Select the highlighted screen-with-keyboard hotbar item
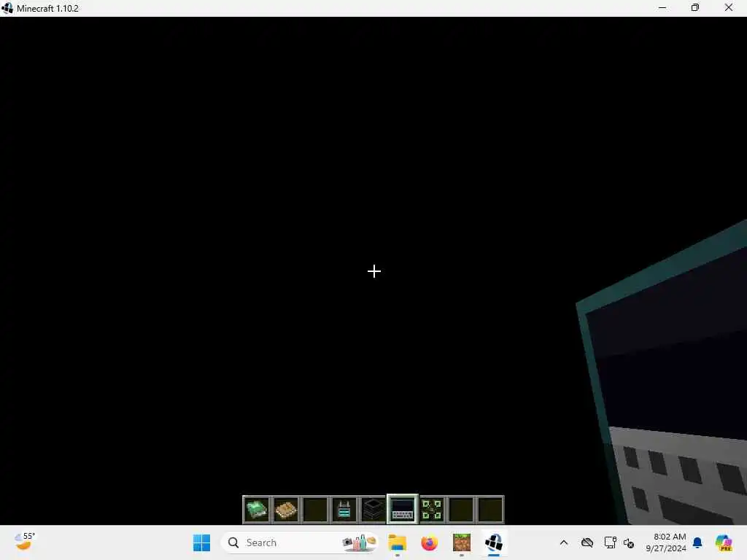The width and height of the screenshot is (747, 560). (x=403, y=510)
